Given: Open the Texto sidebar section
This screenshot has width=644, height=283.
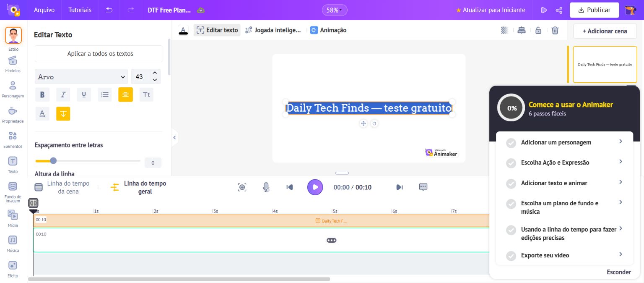Looking at the screenshot, I should point(13,165).
